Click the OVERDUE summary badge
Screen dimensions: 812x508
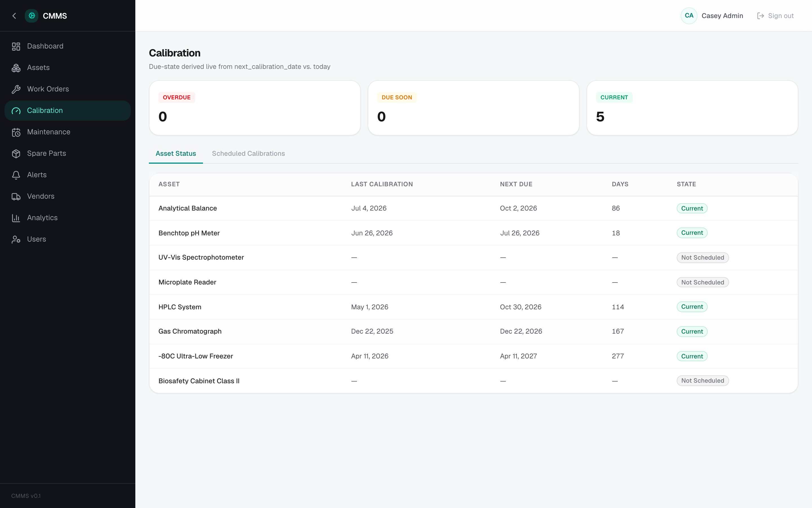point(176,97)
